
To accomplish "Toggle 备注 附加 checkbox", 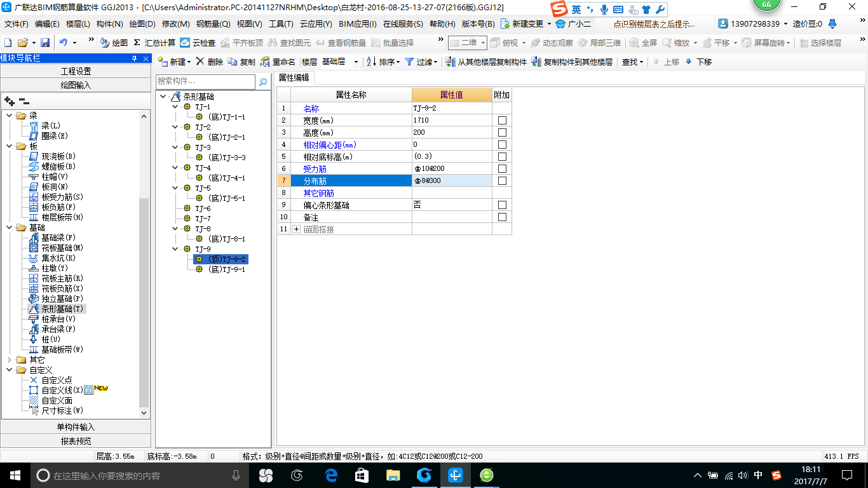I will [x=502, y=217].
